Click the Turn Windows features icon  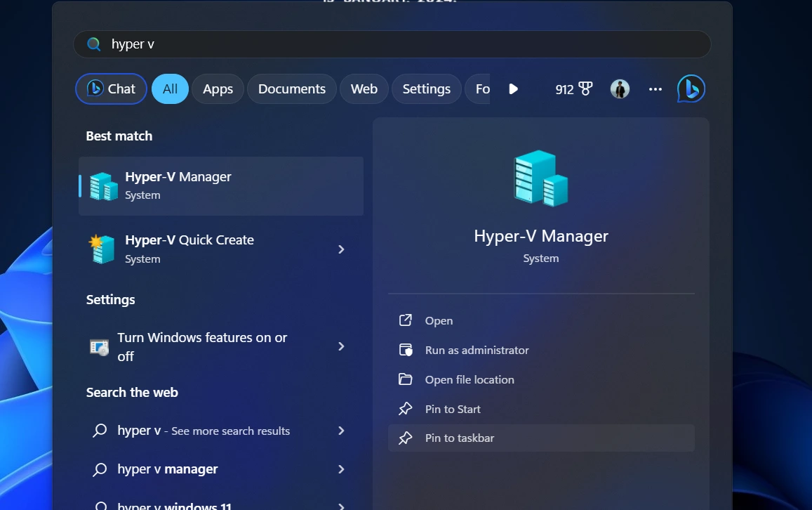[x=99, y=347]
